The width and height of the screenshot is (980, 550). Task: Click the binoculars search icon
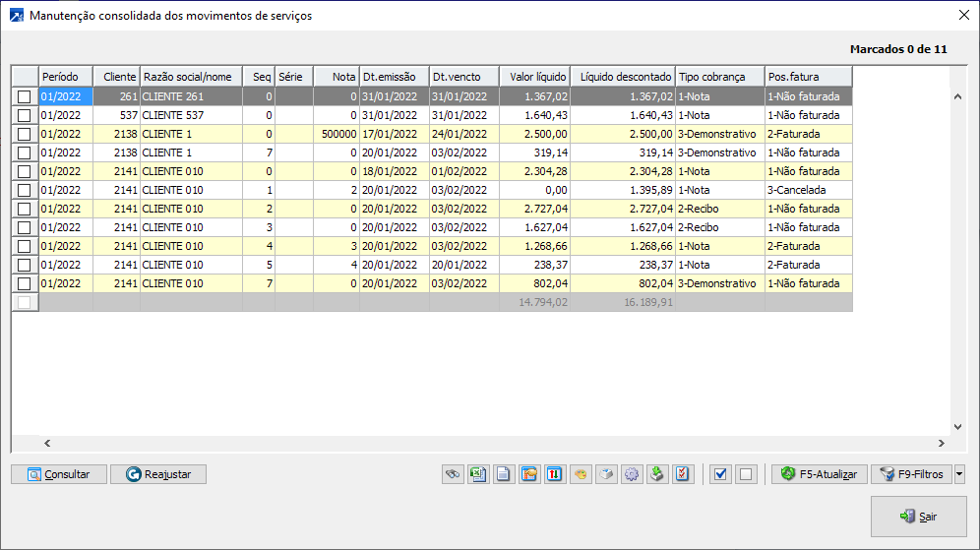[453, 474]
